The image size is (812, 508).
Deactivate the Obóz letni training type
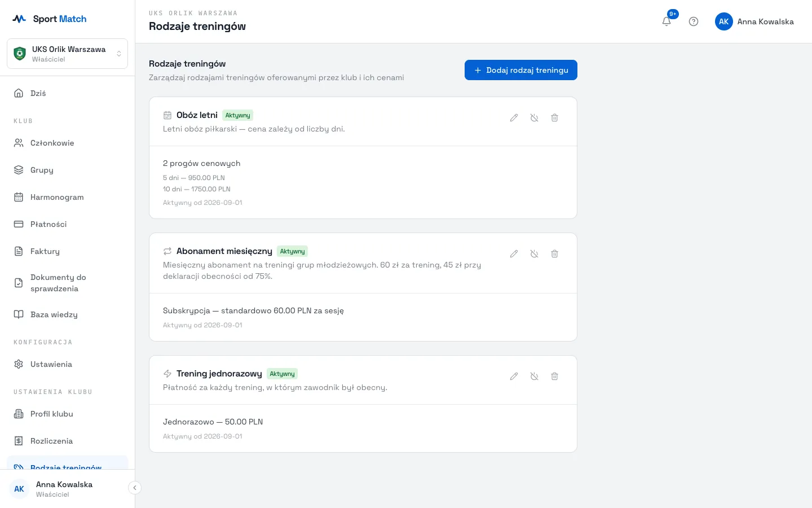(x=534, y=118)
